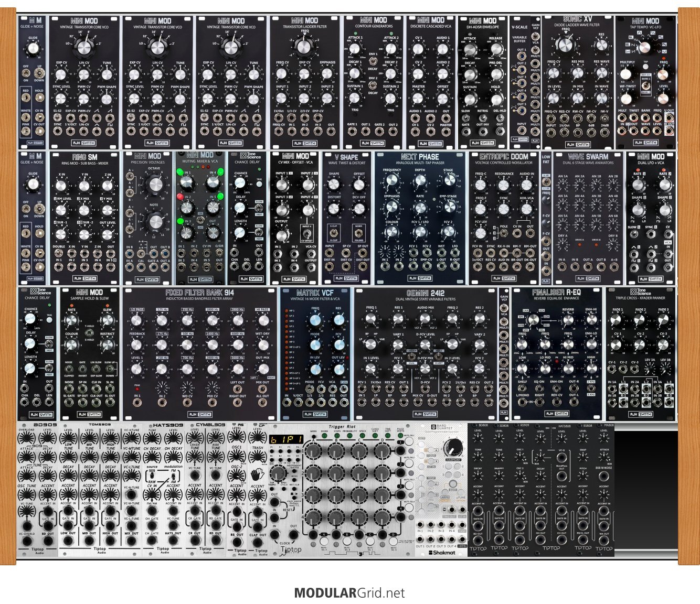
Task: Click the AUDIO MIX knob on Gemini 2412
Action: point(425,319)
